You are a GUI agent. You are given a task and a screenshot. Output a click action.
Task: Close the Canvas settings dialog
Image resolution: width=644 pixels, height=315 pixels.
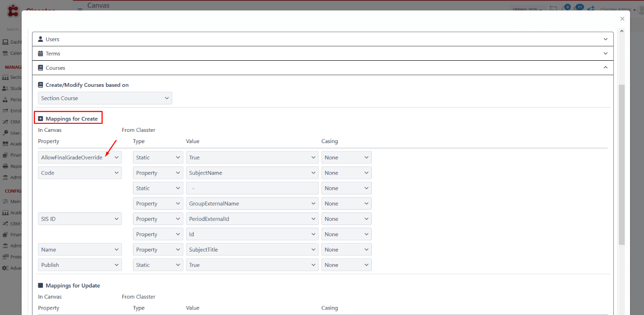click(x=622, y=19)
